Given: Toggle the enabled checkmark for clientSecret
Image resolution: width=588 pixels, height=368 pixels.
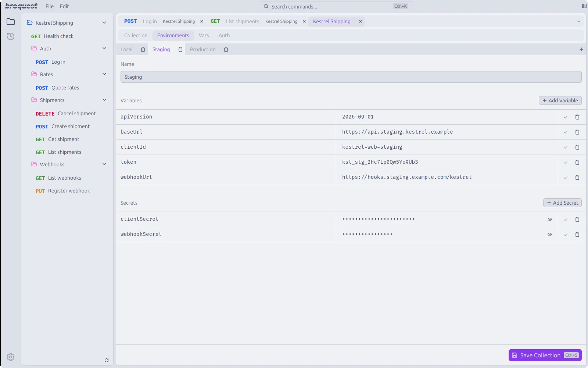Looking at the screenshot, I should 566,219.
